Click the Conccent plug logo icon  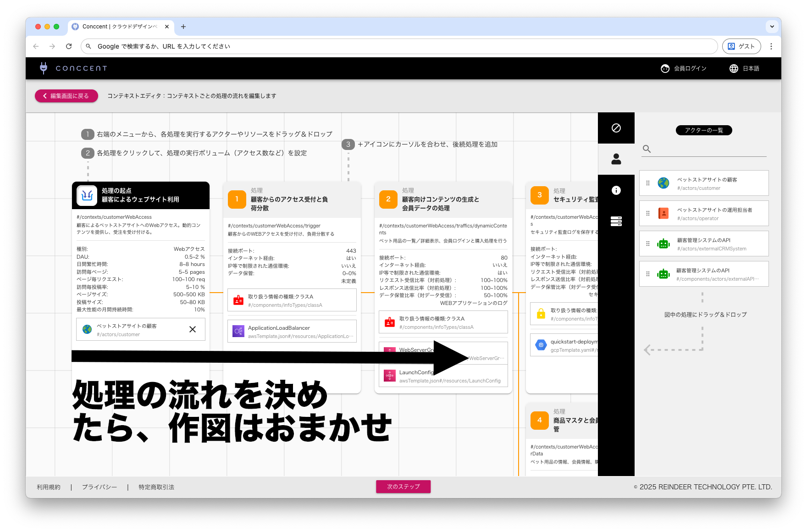pos(44,68)
